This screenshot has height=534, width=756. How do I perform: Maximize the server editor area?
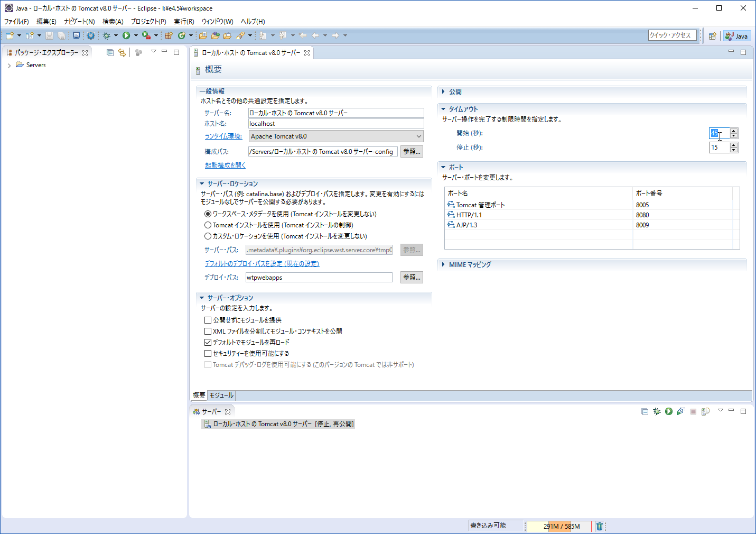pos(743,52)
